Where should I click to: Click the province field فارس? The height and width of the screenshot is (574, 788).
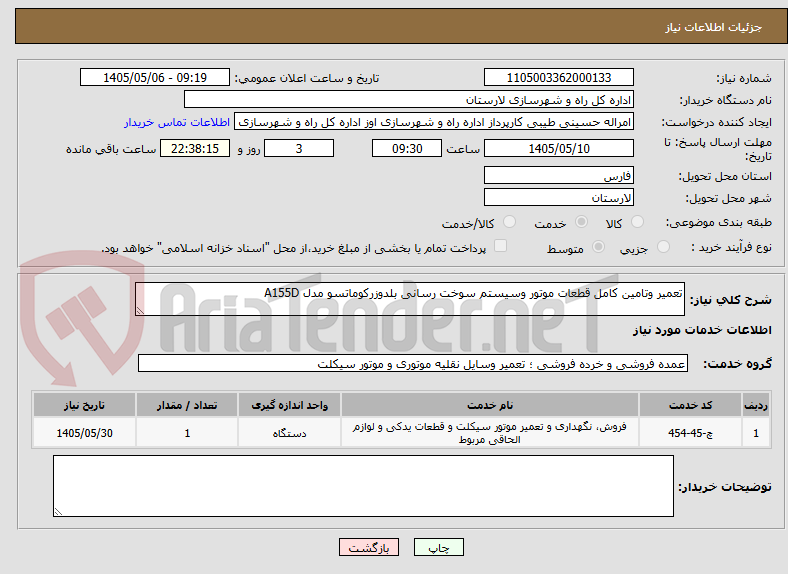pos(559,175)
